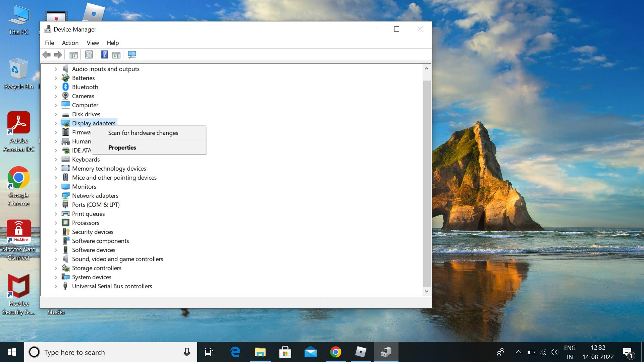Click the Security devices key icon
This screenshot has height=362, width=644.
click(66, 232)
